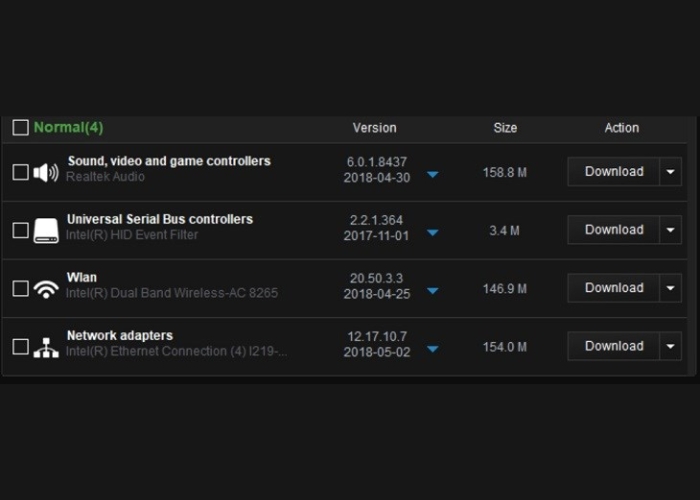
Task: Expand version list for 6.0.1.8437 driver
Action: point(432,174)
